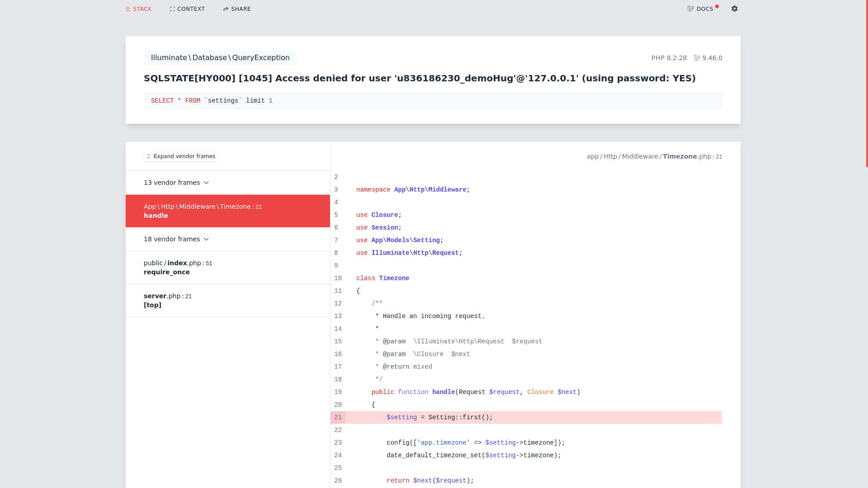Screen dimensions: 868x488
Task: Click the Laravel docs icon
Action: tap(690, 9)
